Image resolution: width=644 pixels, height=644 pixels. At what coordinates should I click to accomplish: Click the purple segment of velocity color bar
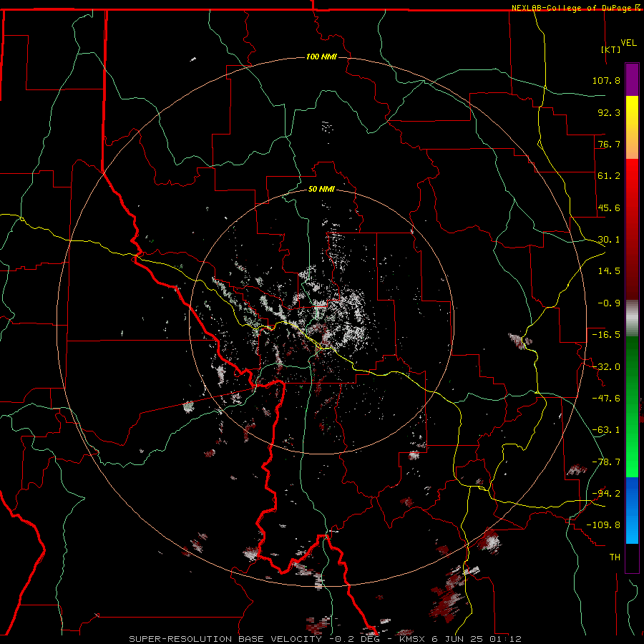tap(632, 79)
